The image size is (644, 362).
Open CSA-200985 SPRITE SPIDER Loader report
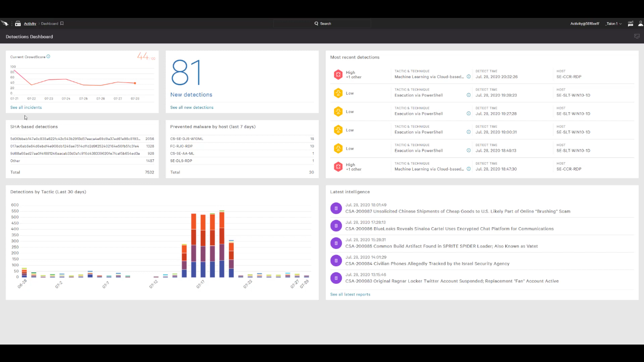(441, 246)
